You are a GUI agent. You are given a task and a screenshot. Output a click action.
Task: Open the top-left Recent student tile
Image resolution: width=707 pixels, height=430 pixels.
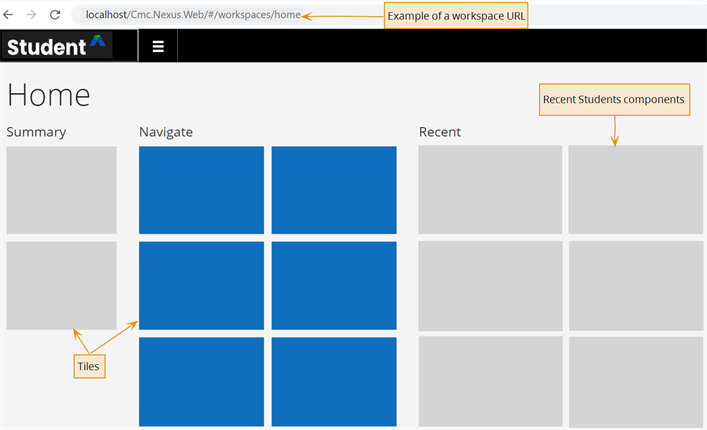tap(490, 189)
